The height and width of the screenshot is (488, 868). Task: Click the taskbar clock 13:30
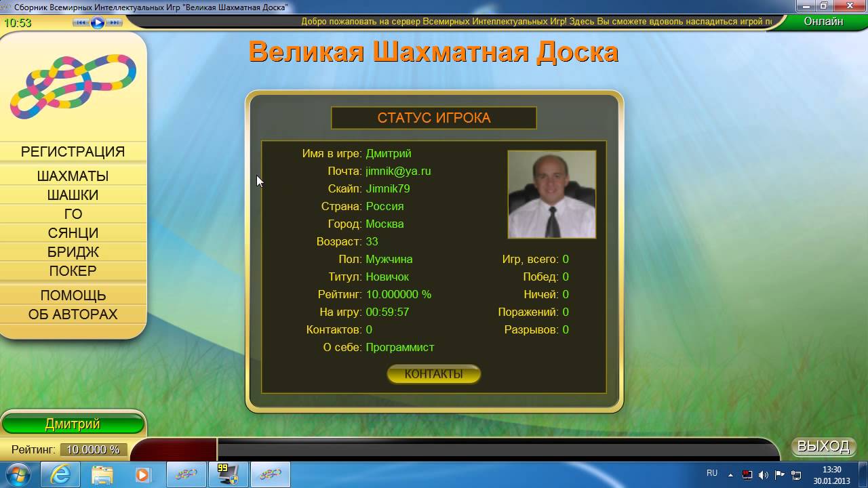click(x=831, y=474)
